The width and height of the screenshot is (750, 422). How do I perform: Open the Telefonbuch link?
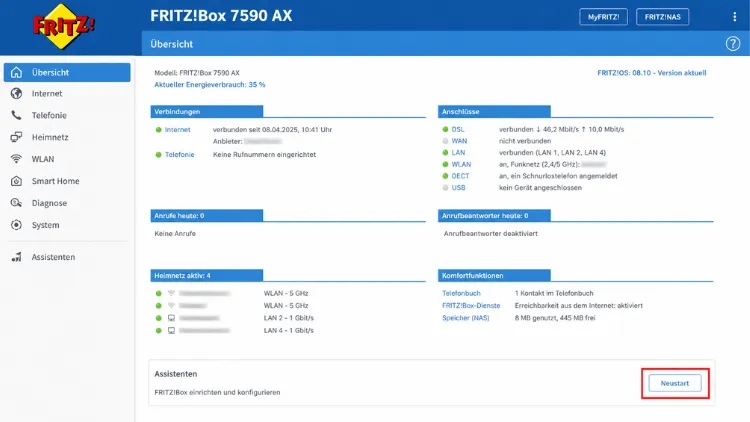[x=461, y=293]
